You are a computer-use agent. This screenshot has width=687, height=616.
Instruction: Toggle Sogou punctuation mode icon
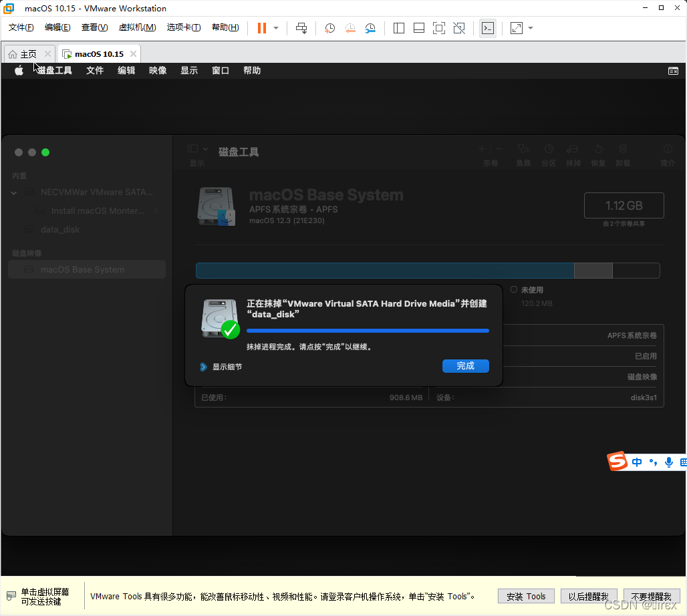click(x=654, y=462)
